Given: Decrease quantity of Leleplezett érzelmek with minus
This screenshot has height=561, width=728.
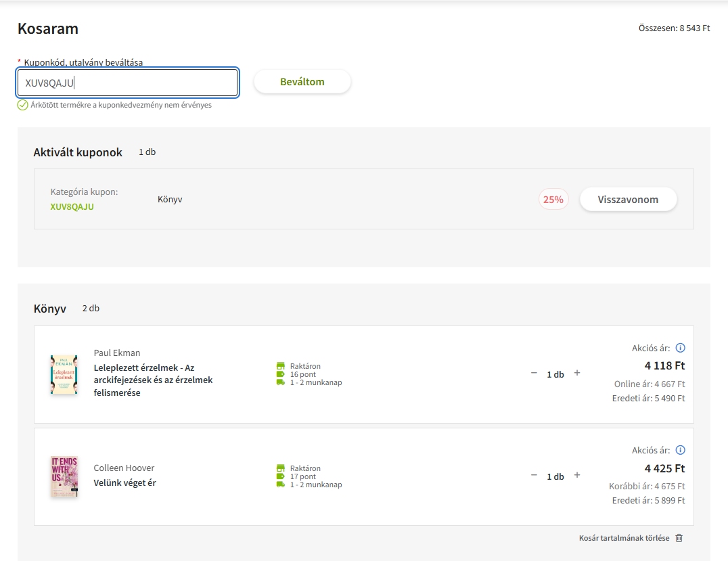Looking at the screenshot, I should point(534,374).
